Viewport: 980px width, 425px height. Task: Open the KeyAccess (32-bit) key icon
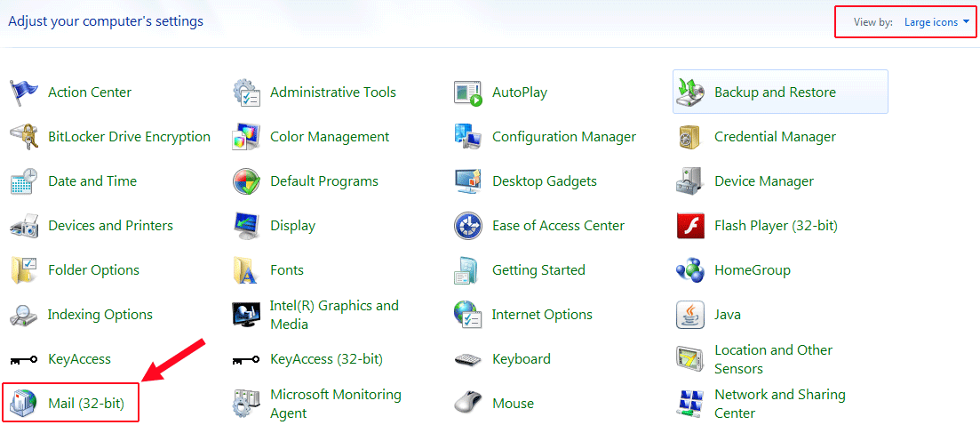point(247,359)
